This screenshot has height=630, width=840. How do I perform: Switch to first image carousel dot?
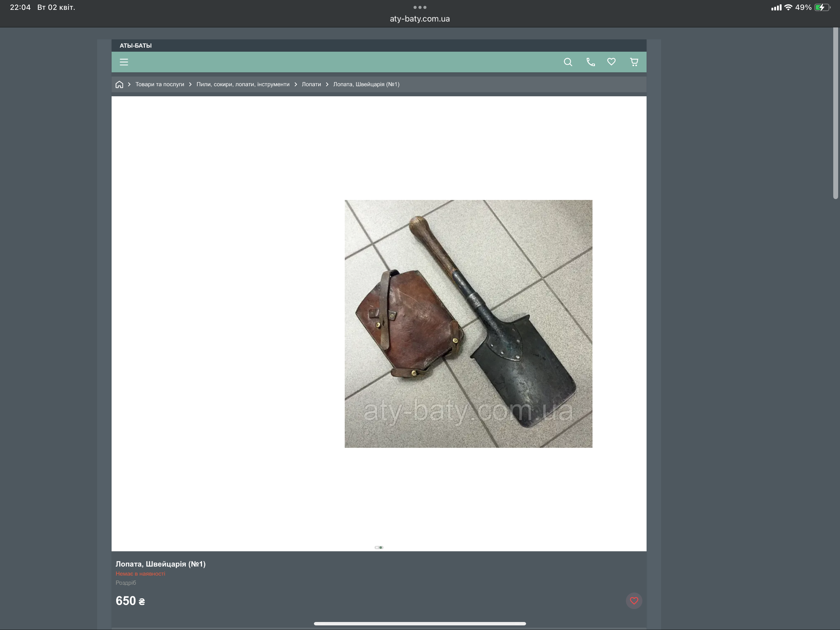[x=377, y=548]
